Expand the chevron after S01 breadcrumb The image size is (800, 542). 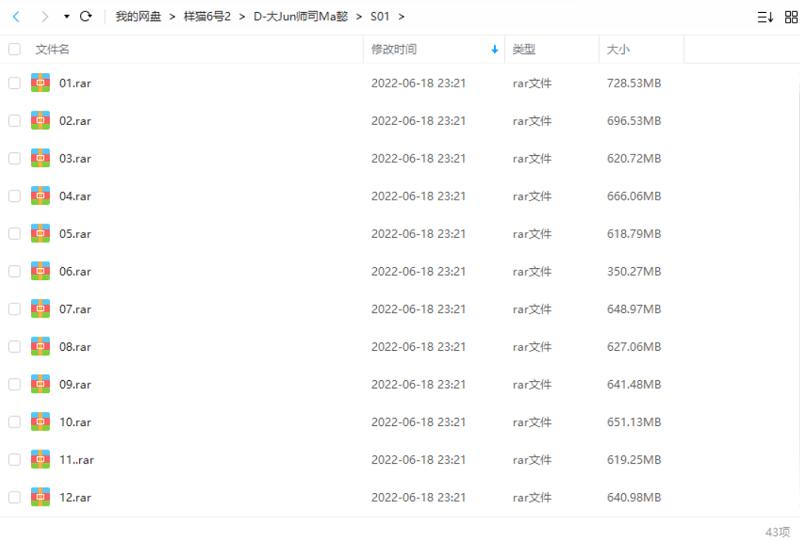coord(401,17)
